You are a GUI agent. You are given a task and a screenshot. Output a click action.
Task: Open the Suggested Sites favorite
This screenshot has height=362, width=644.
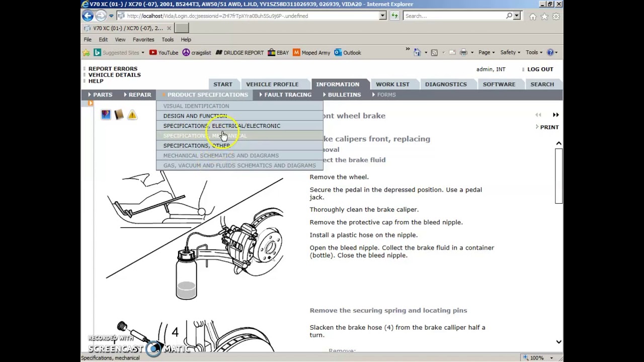click(x=119, y=52)
